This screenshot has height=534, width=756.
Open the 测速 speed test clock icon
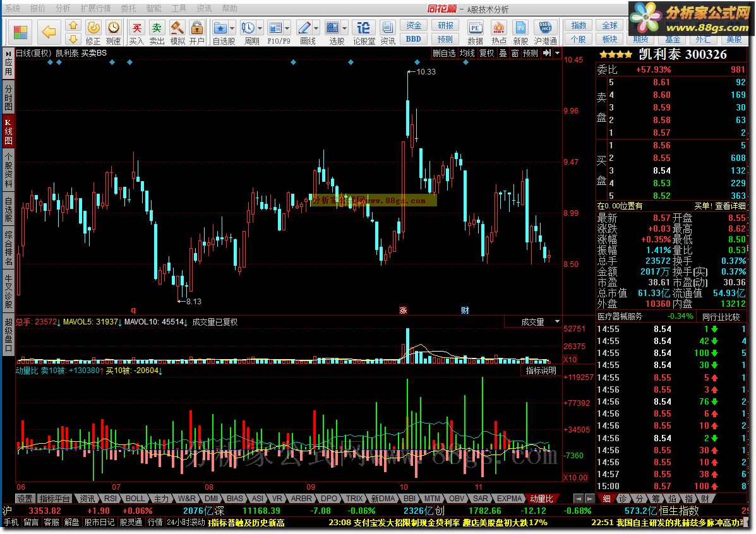pos(113,33)
